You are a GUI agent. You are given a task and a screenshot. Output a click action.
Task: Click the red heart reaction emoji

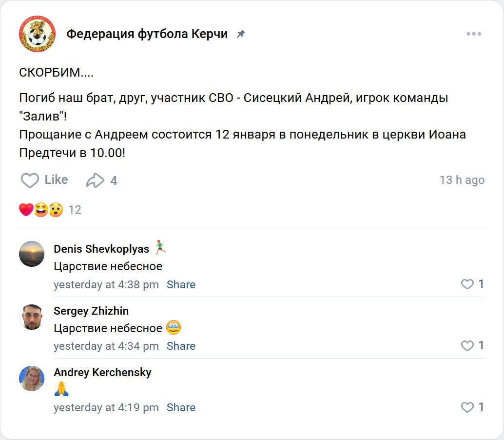(x=26, y=210)
